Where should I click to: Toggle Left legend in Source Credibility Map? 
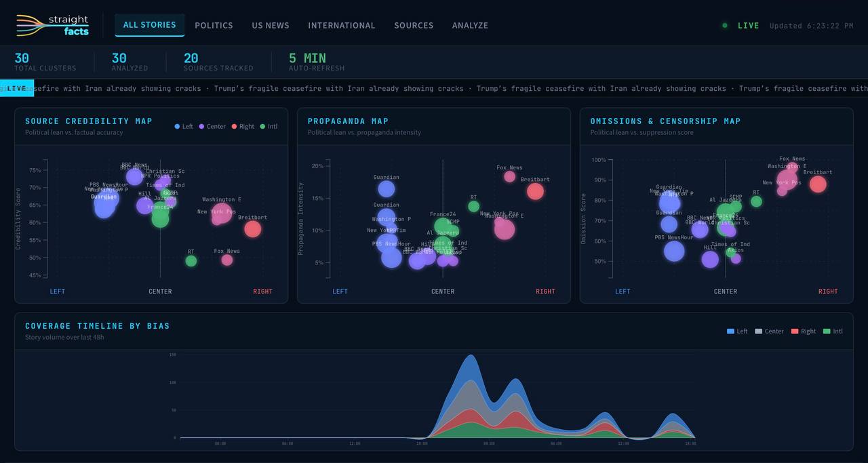184,127
